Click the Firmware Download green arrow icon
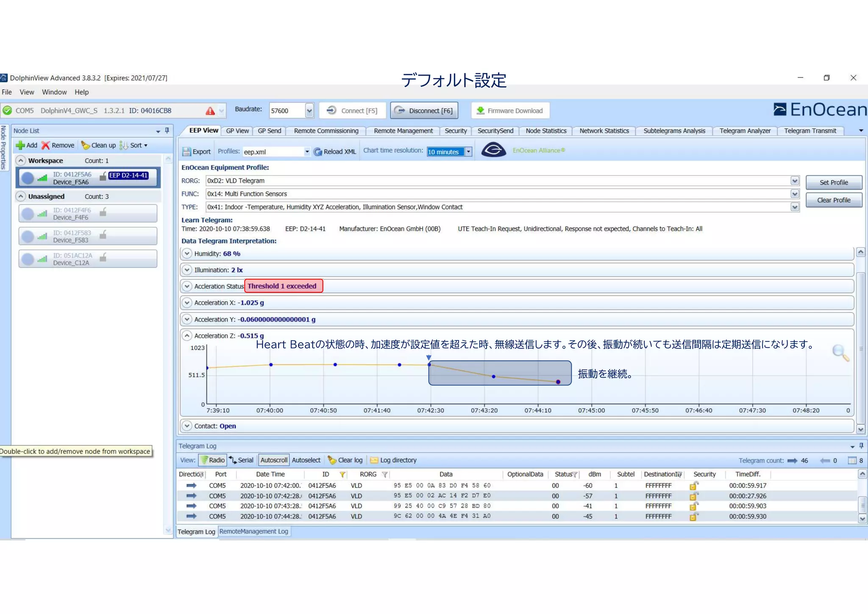868x614 pixels. pyautogui.click(x=481, y=111)
